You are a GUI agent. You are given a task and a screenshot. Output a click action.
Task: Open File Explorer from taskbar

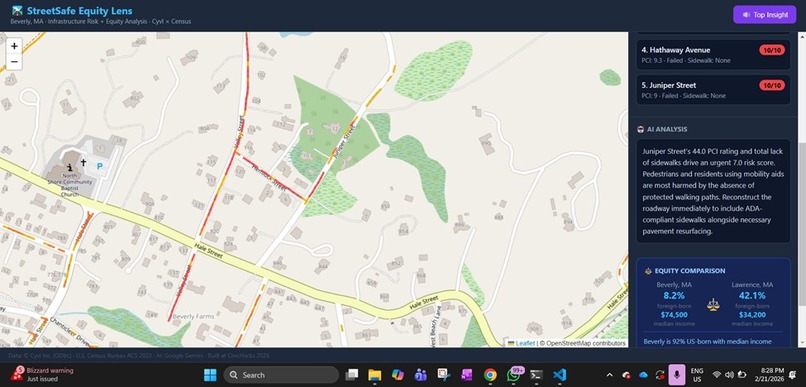pos(375,375)
